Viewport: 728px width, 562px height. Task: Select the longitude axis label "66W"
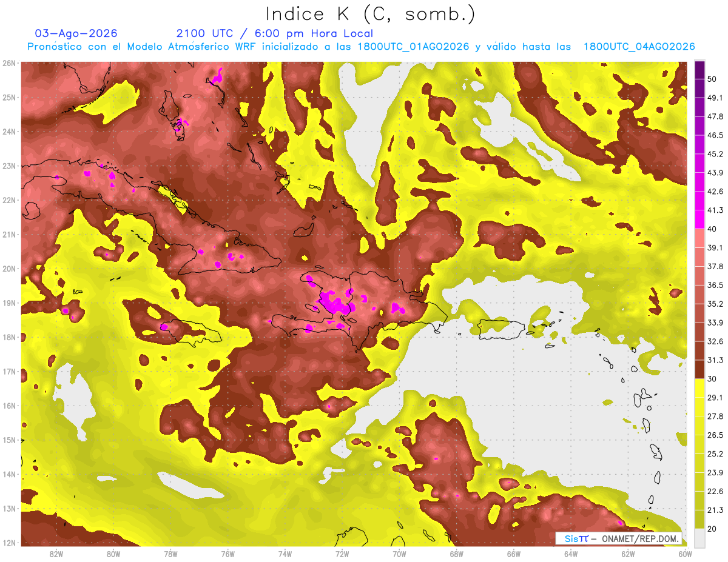pyautogui.click(x=513, y=554)
